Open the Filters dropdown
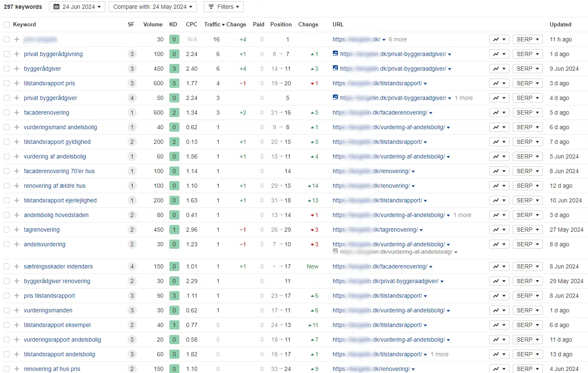 [x=223, y=7]
